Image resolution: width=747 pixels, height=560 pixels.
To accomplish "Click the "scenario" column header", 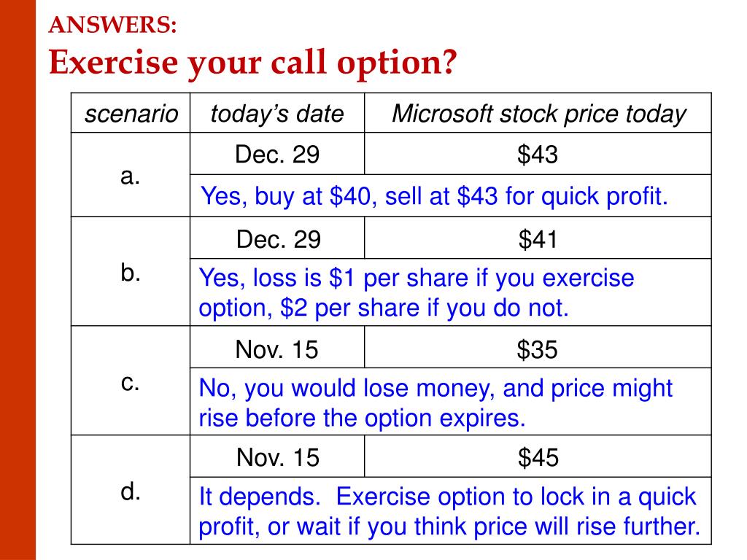I will [x=131, y=114].
